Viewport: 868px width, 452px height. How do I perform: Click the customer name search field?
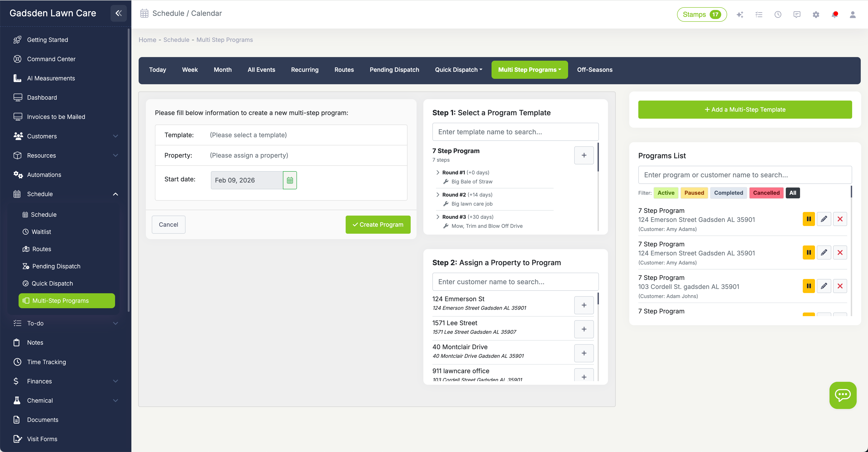coord(515,281)
